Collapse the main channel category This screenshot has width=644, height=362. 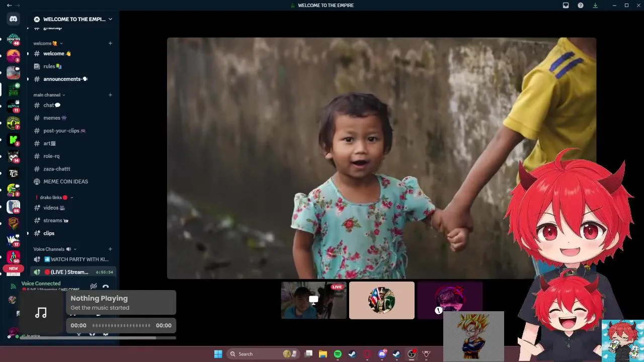point(49,95)
